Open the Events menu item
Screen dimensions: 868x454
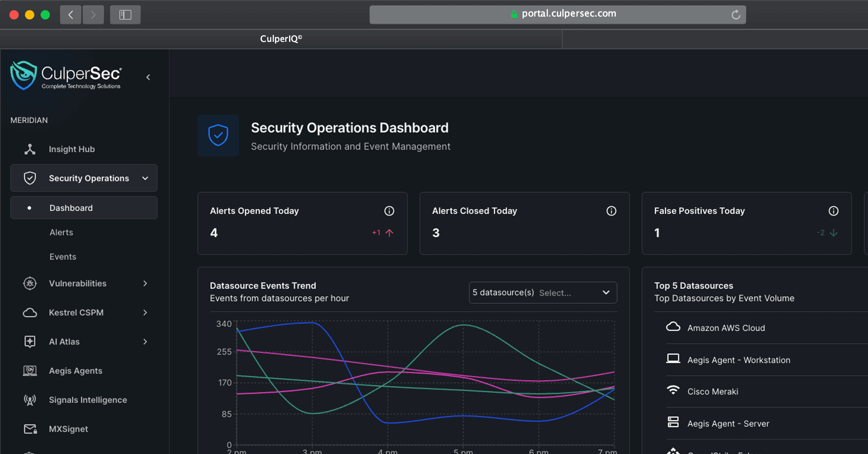coord(63,257)
